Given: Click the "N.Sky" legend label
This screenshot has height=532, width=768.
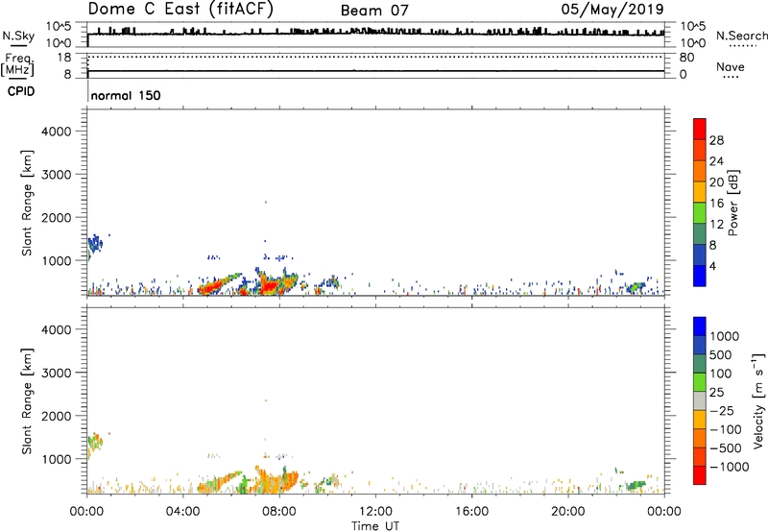Looking at the screenshot, I should [18, 36].
